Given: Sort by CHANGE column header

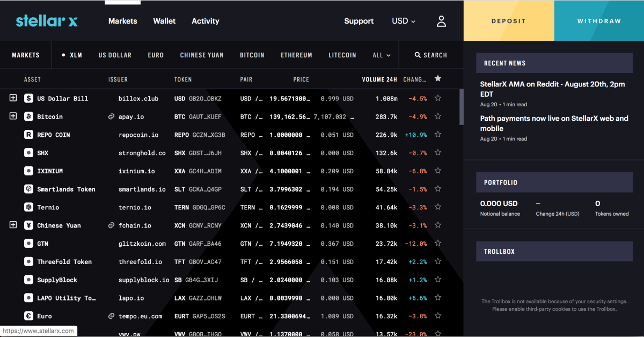Looking at the screenshot, I should tap(414, 79).
